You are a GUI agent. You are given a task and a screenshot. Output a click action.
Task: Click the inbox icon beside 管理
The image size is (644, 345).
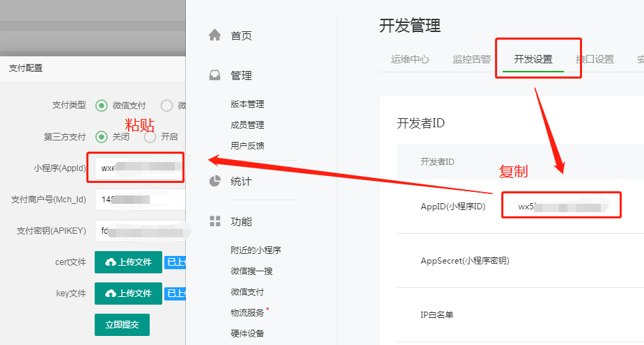click(x=215, y=75)
